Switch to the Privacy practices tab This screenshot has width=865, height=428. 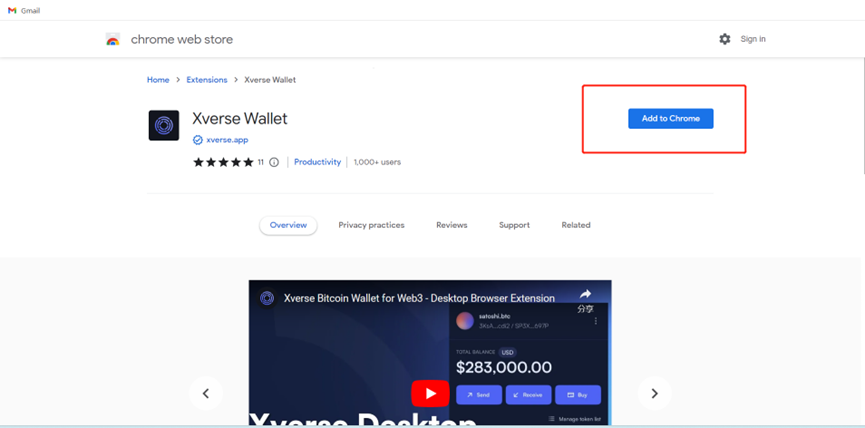[x=371, y=225]
